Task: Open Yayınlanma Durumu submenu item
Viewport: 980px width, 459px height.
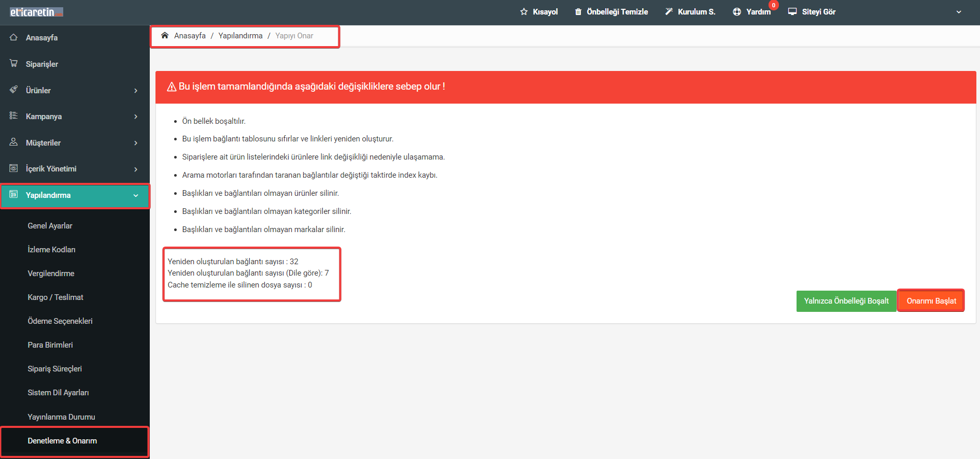Action: click(61, 417)
